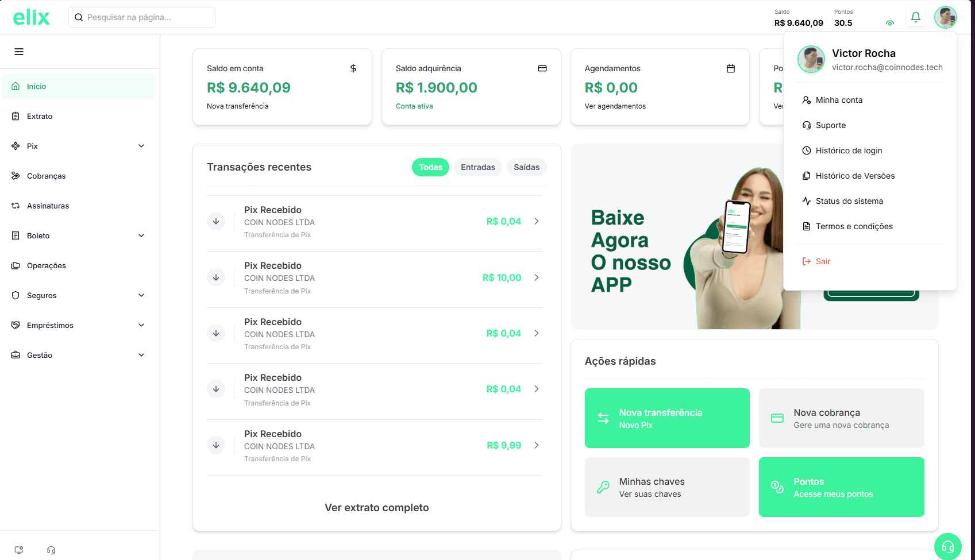Click the Nova transferência arrows icon

[x=603, y=418]
